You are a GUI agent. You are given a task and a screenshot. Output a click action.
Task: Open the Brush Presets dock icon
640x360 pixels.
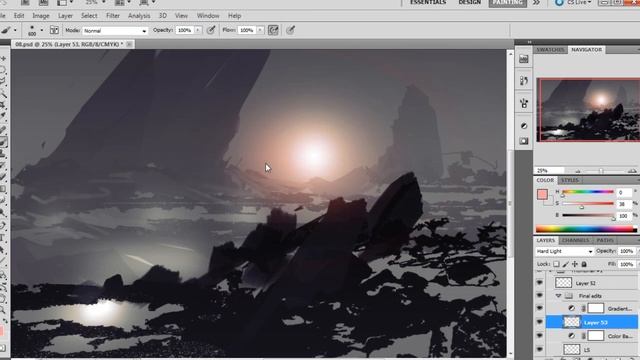[524, 81]
